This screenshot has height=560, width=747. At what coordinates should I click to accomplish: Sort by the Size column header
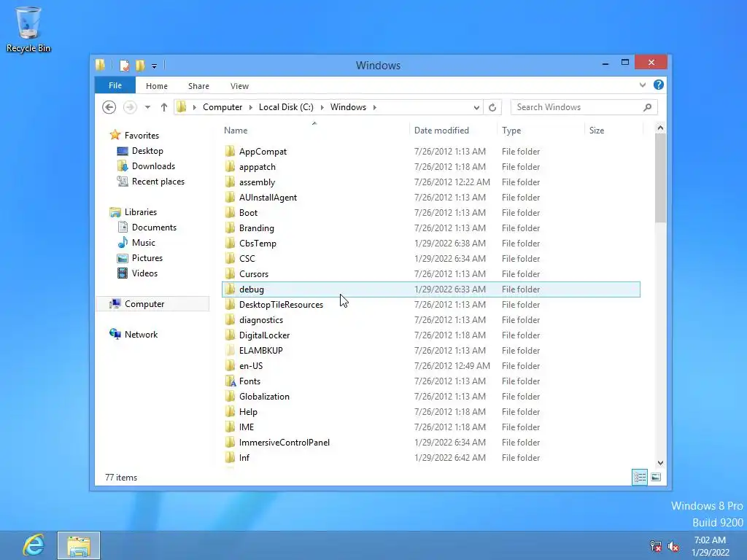pyautogui.click(x=597, y=131)
